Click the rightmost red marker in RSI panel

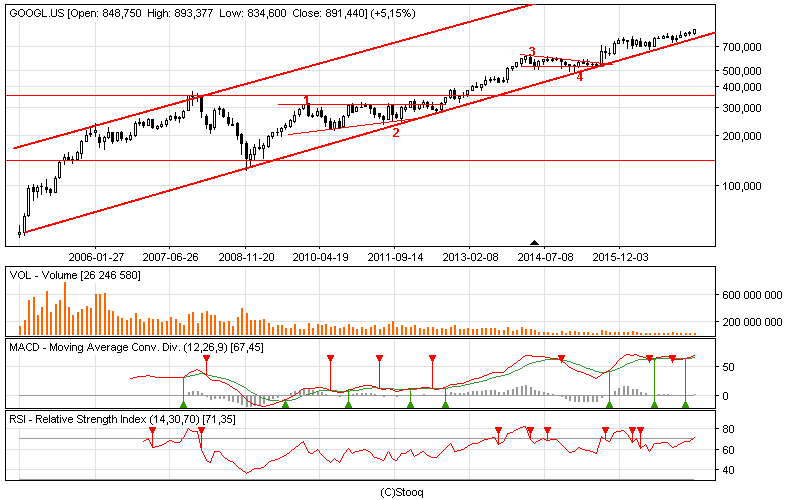(641, 431)
